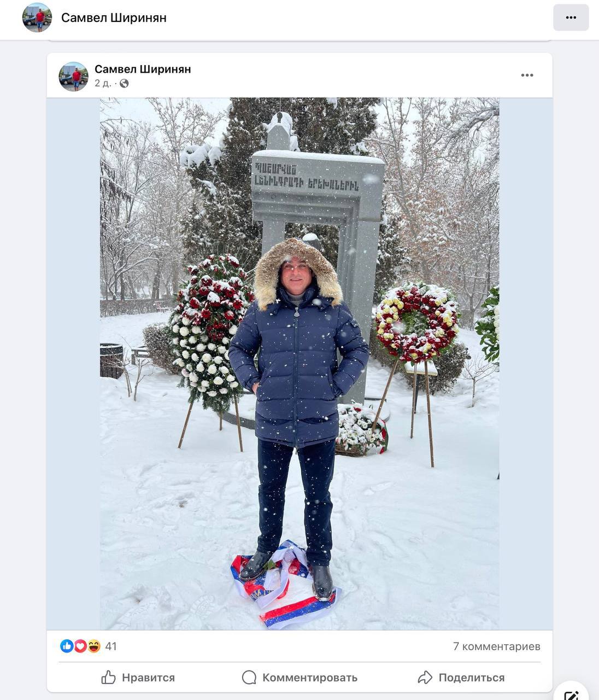Open the post author name Самвел Ширинян

(143, 69)
